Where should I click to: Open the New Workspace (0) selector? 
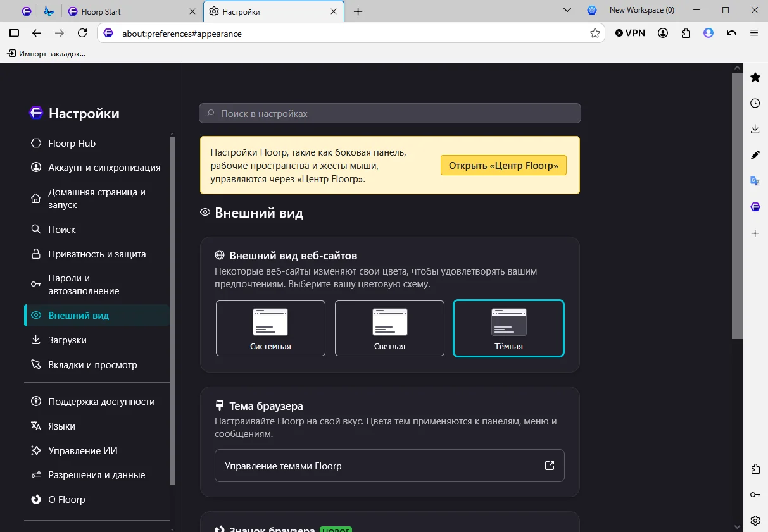pyautogui.click(x=631, y=10)
